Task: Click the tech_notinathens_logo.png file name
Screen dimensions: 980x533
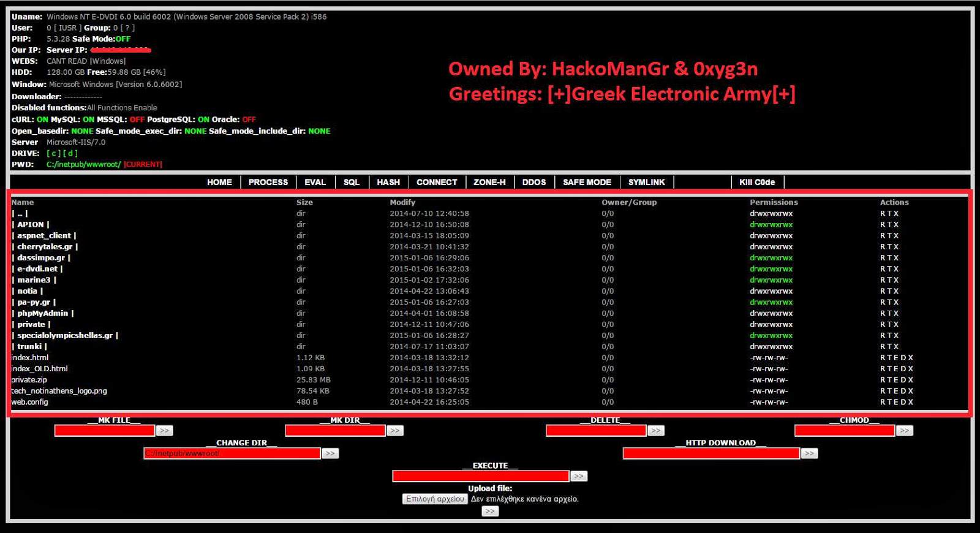Action: coord(59,391)
